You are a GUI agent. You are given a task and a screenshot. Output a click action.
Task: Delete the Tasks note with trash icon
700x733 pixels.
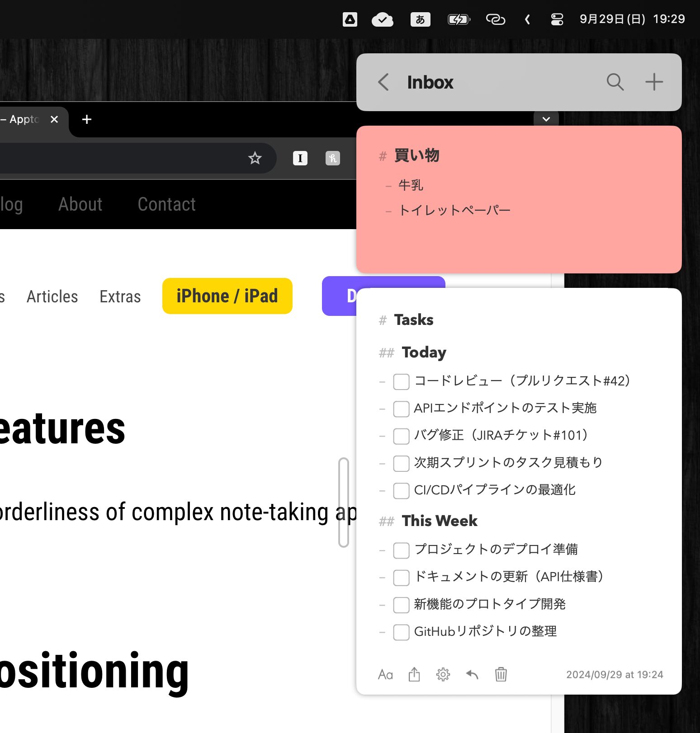pyautogui.click(x=501, y=675)
